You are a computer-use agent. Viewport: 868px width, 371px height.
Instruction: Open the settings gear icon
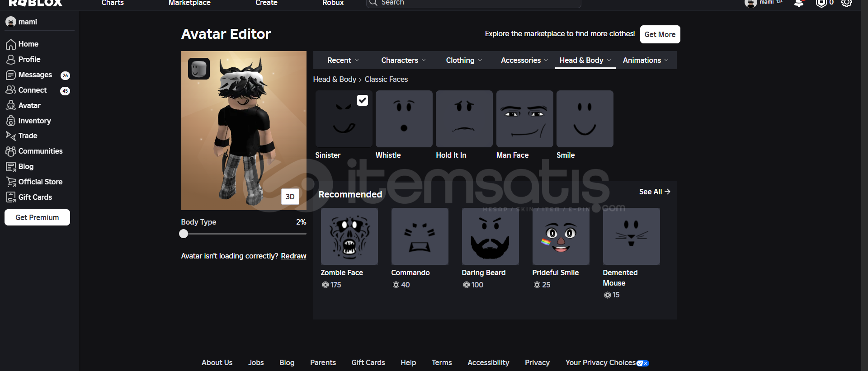[x=846, y=3]
